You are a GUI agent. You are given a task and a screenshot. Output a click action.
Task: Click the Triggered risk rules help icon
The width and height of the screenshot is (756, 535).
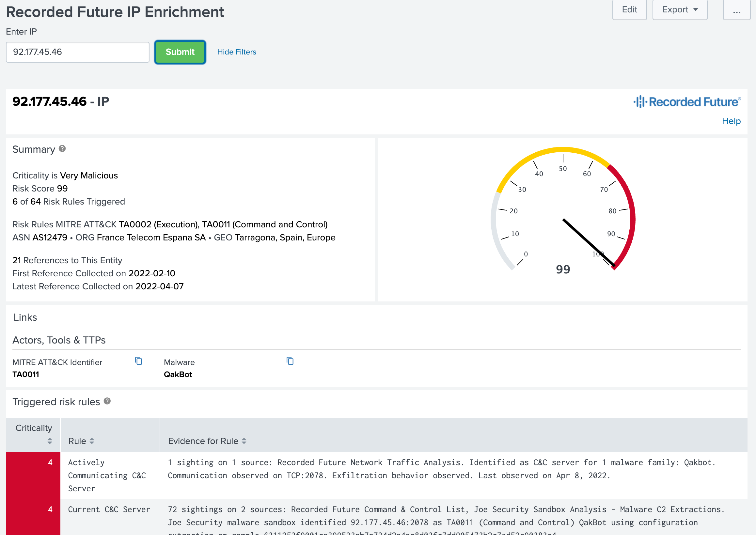(107, 401)
